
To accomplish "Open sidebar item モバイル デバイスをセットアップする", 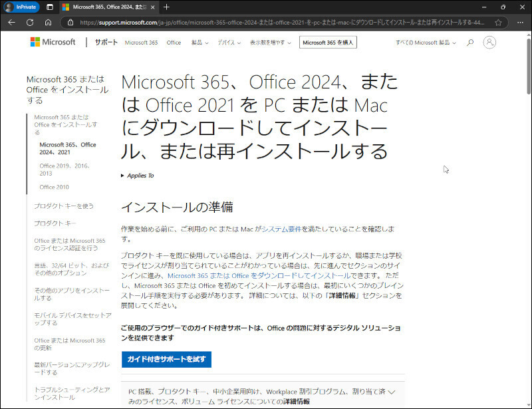I will pyautogui.click(x=72, y=319).
